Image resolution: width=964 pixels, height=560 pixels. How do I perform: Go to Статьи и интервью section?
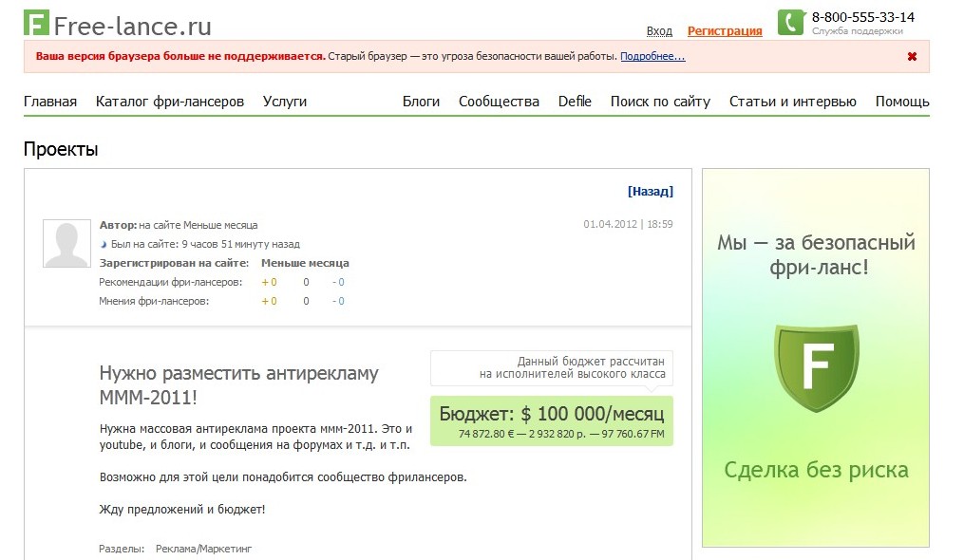(x=792, y=102)
